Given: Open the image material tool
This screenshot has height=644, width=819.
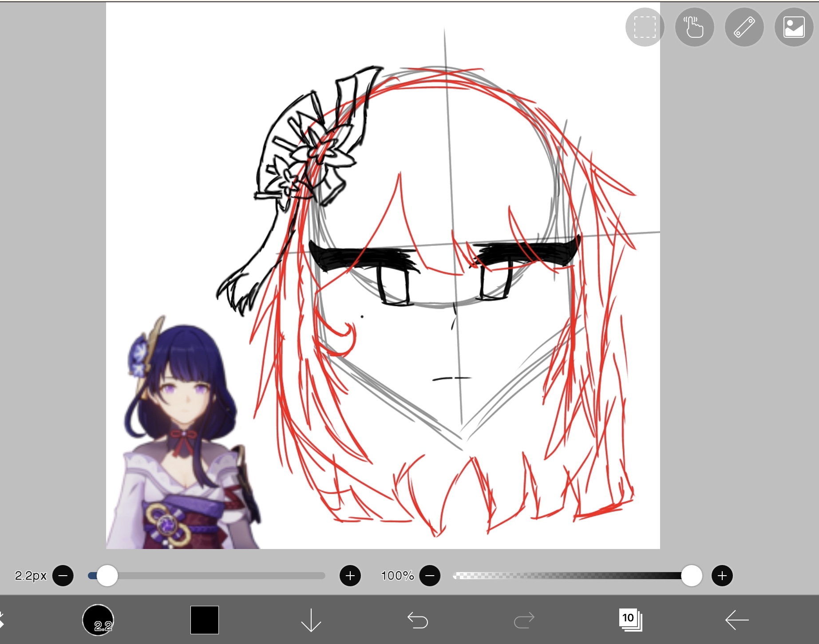Looking at the screenshot, I should click(794, 27).
